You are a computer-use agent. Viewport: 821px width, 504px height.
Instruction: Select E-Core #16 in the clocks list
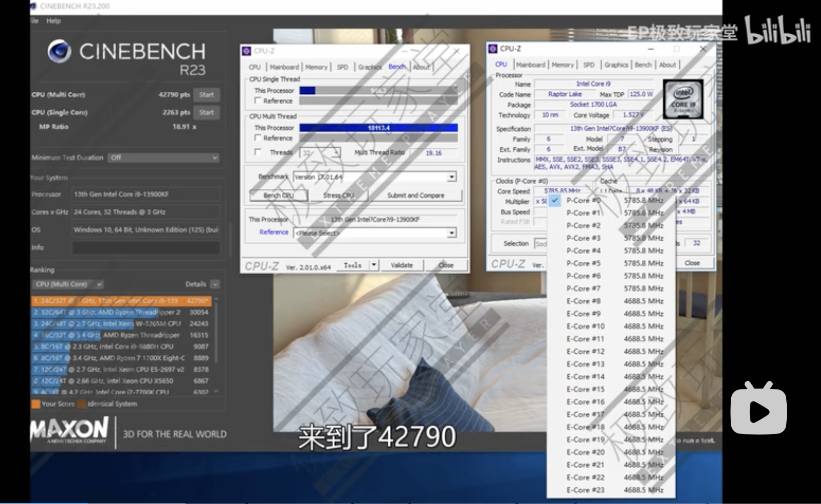pyautogui.click(x=611, y=402)
